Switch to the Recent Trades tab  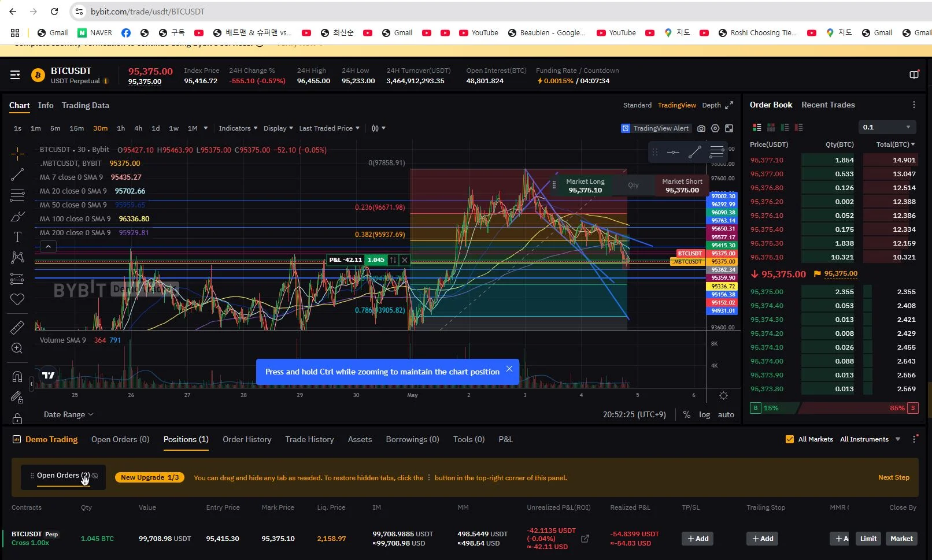[x=828, y=105]
